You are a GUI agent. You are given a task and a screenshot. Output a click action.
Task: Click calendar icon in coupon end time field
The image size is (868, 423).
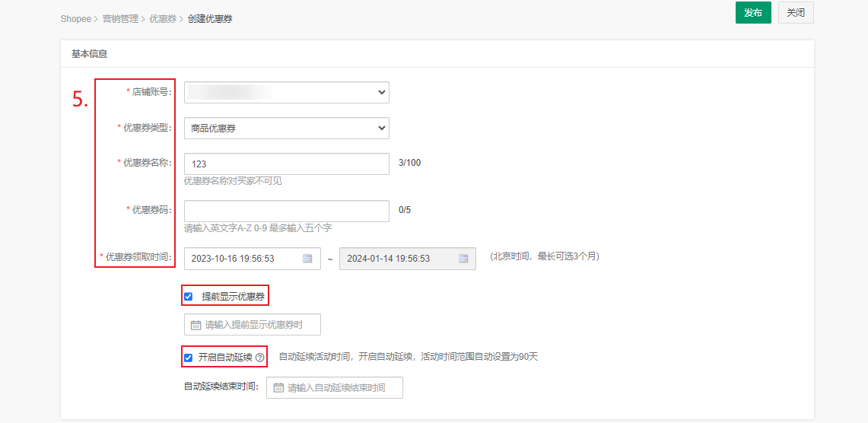pos(463,259)
